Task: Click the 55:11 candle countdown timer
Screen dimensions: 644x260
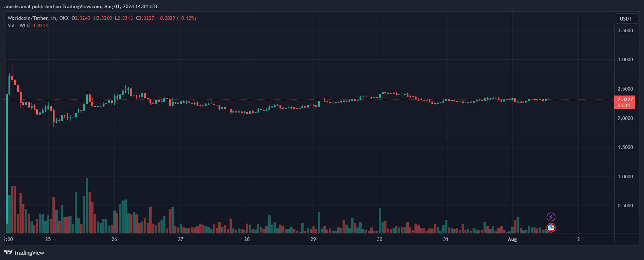Action: pyautogui.click(x=624, y=105)
